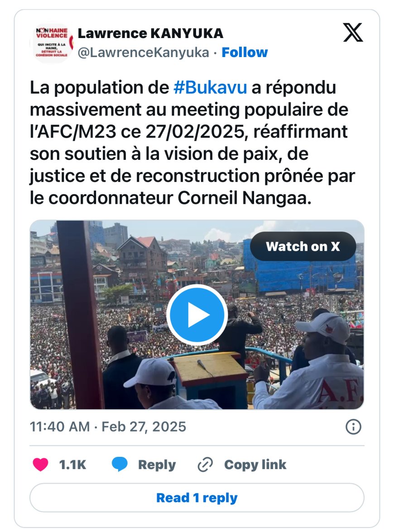Open the #Bukavu hashtag link

pyautogui.click(x=210, y=87)
